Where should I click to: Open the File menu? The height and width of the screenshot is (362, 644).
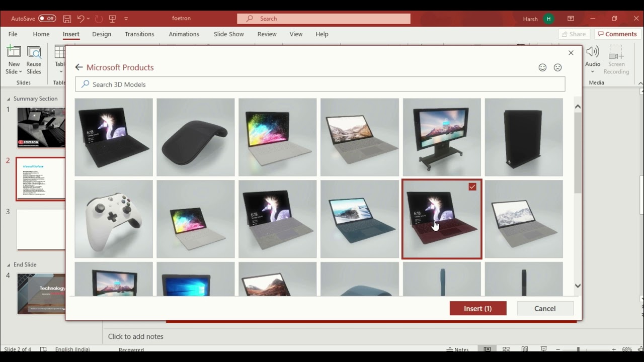pos(13,34)
